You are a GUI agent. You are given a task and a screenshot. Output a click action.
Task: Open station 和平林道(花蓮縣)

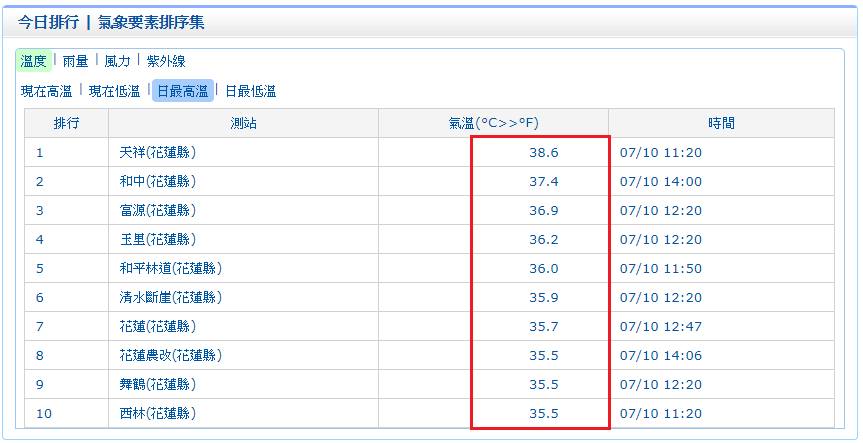(171, 269)
